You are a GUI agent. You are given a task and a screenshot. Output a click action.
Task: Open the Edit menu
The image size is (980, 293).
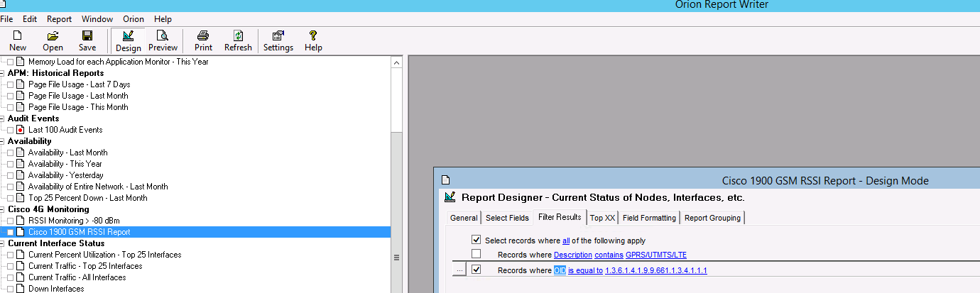coord(30,19)
